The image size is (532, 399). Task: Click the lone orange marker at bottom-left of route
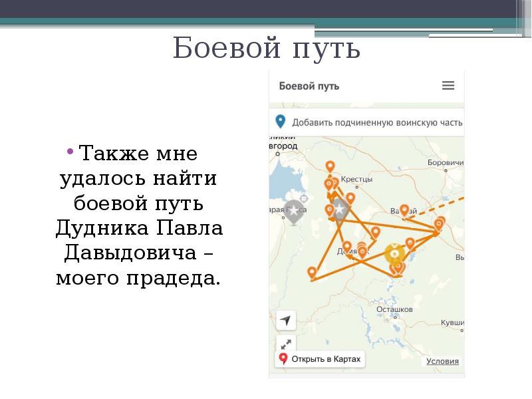click(312, 273)
